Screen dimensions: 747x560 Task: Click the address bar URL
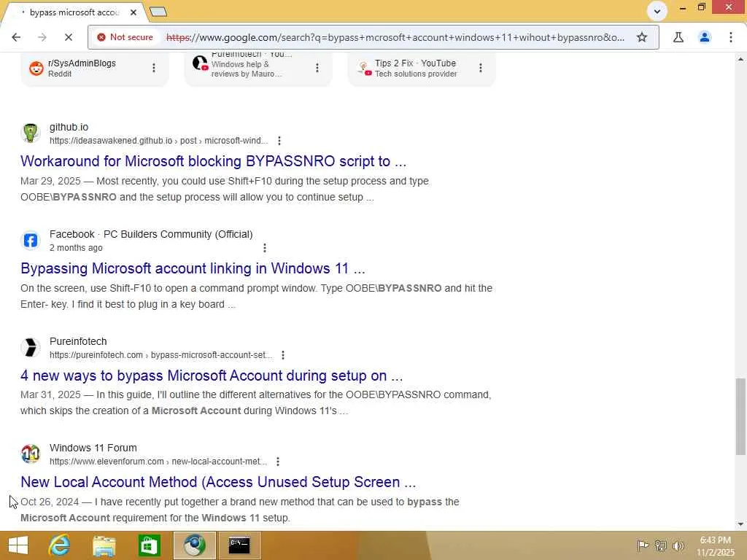pos(395,37)
